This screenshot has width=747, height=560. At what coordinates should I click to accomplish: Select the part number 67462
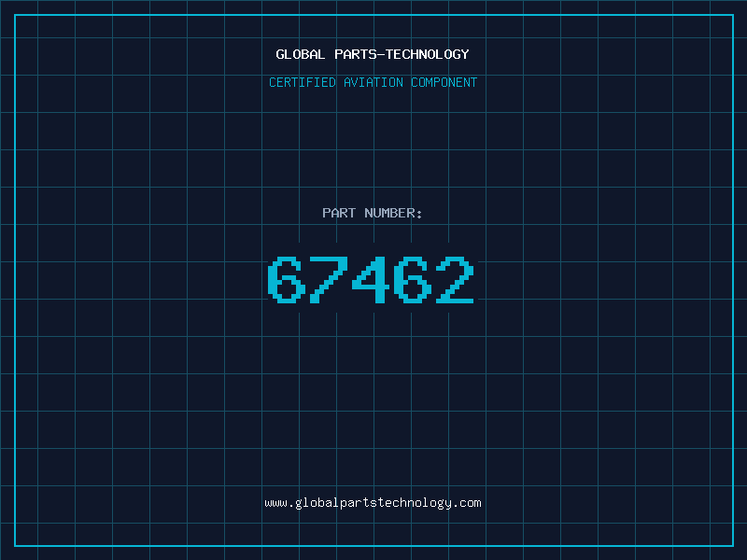coord(371,279)
